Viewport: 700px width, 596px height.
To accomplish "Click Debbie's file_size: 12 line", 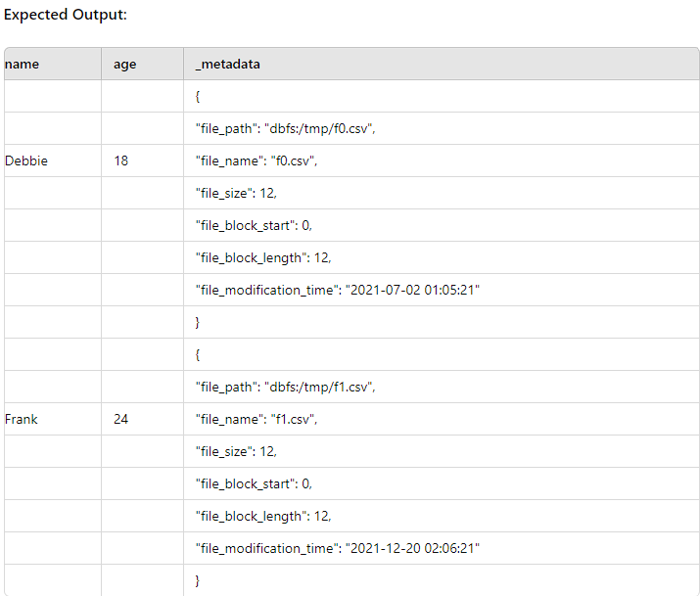I will 236,193.
